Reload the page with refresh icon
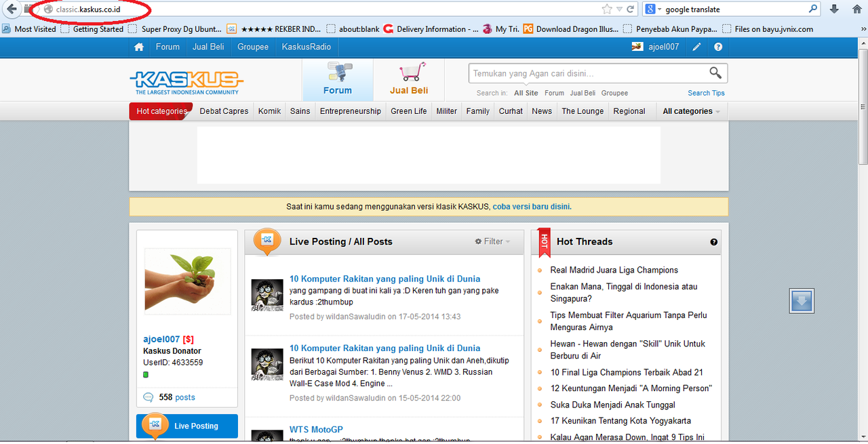 coord(630,9)
